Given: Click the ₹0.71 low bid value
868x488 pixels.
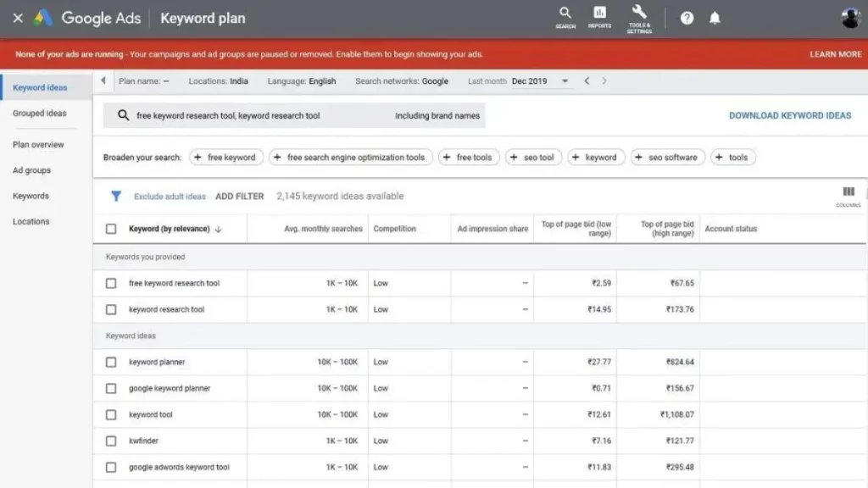Looking at the screenshot, I should pyautogui.click(x=601, y=388).
